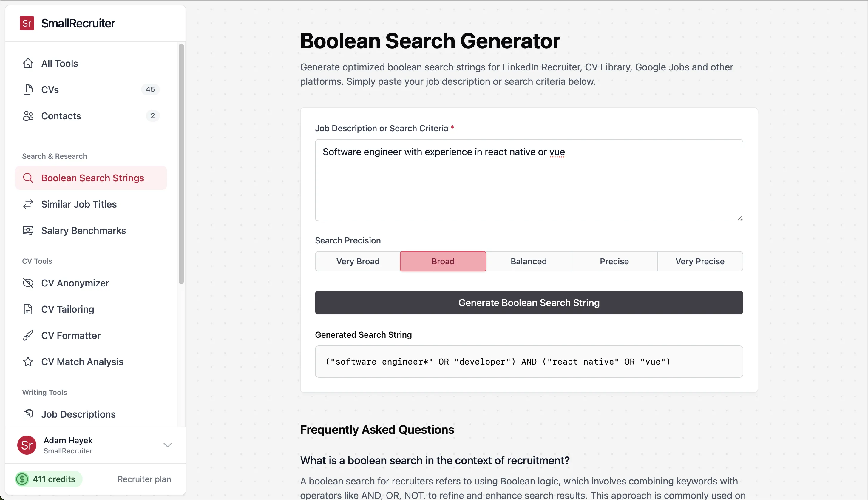The height and width of the screenshot is (500, 868).
Task: Click the Similar Job Titles arrows icon
Action: pyautogui.click(x=28, y=204)
